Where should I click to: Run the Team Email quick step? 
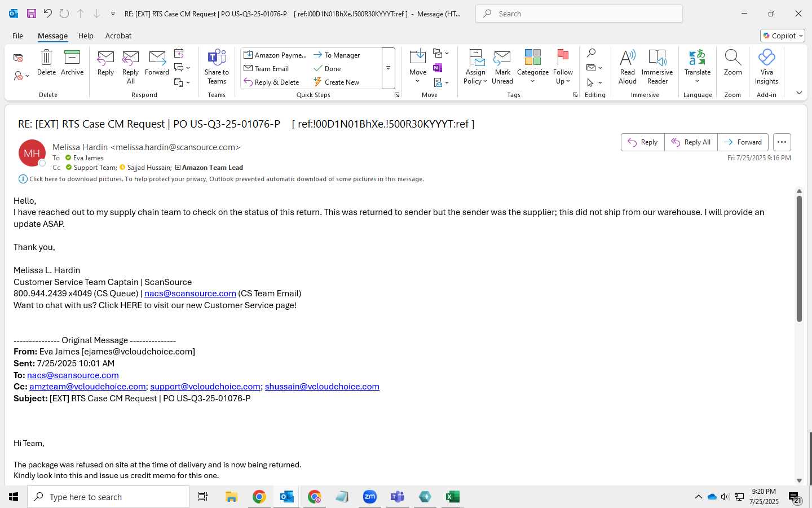tap(266, 68)
